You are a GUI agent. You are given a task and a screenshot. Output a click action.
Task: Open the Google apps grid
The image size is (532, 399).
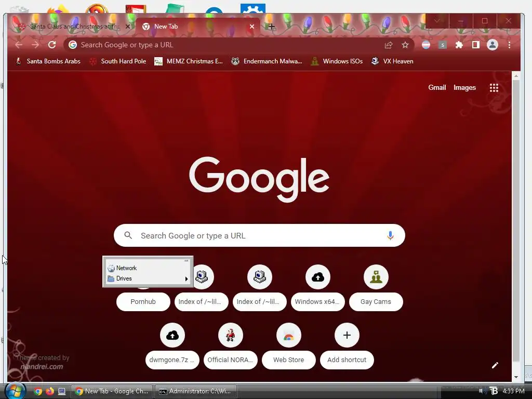pyautogui.click(x=494, y=88)
